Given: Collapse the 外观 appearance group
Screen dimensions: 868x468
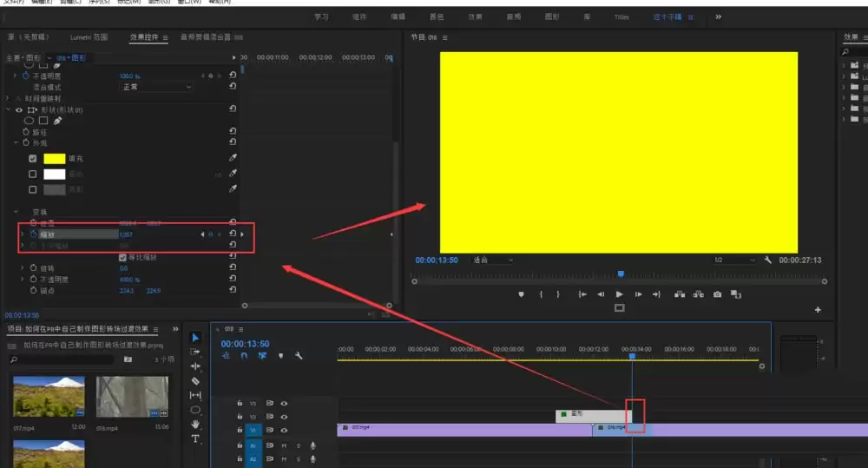Looking at the screenshot, I should point(16,143).
